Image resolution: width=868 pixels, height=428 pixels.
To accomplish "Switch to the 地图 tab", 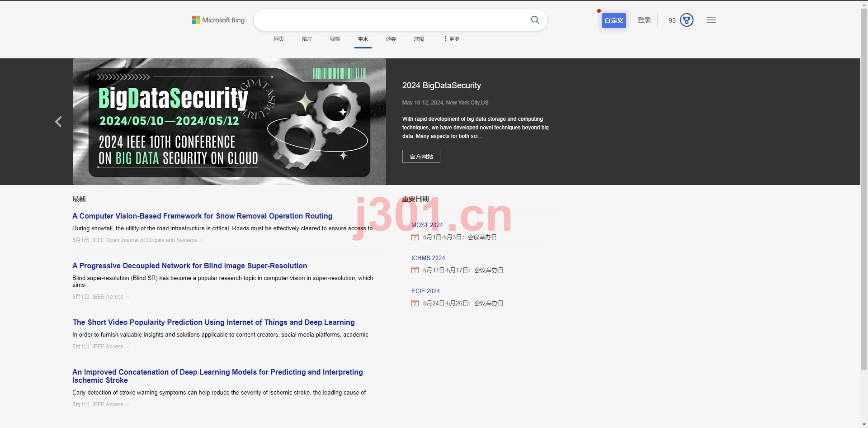I will [x=419, y=39].
